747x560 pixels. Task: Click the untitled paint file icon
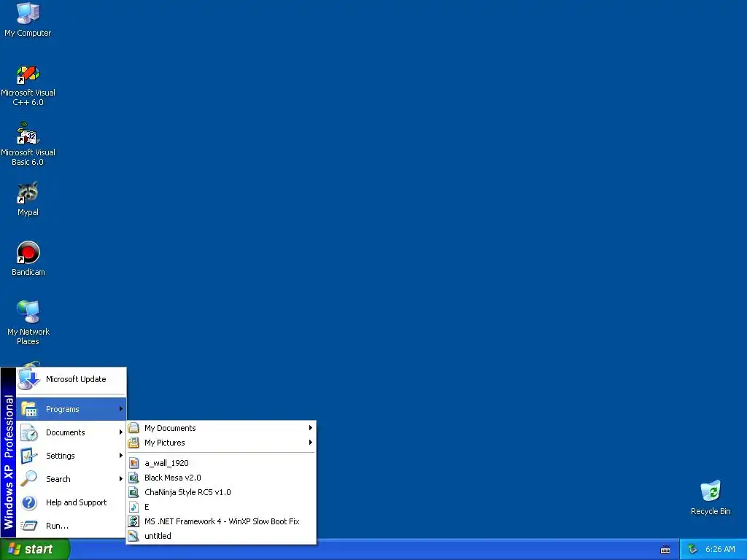tap(134, 536)
